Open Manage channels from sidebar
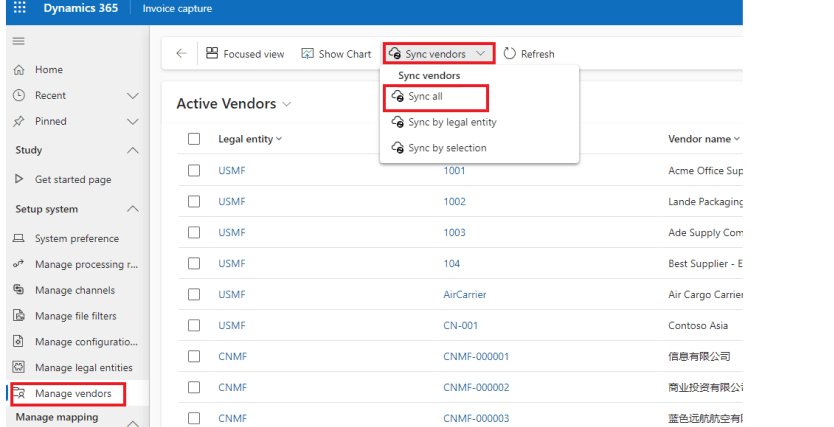 74,290
